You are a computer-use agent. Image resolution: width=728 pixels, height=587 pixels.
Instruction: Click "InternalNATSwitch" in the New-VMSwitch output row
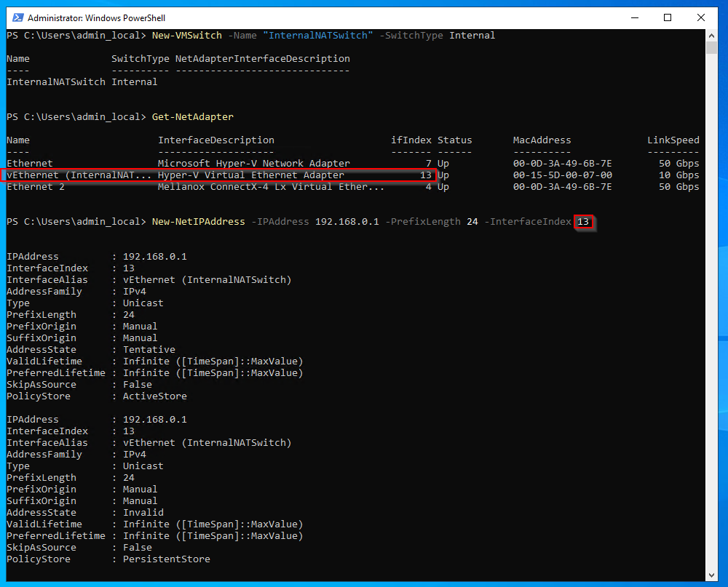tap(56, 82)
